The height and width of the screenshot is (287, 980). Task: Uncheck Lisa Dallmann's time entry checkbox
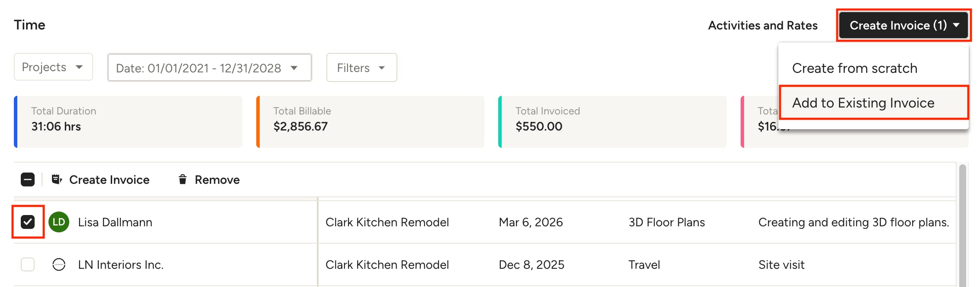pos(28,222)
